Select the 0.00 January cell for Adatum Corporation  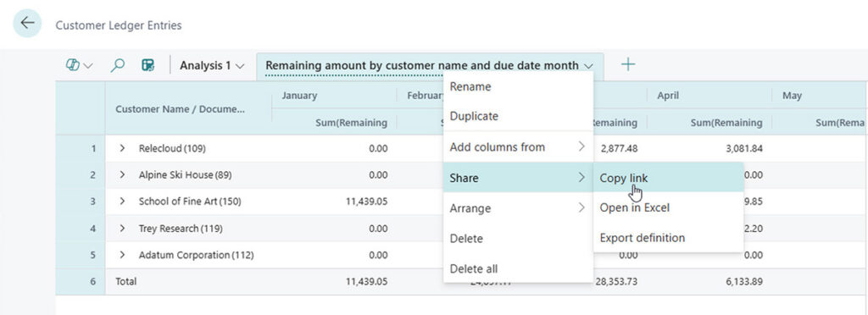click(334, 255)
